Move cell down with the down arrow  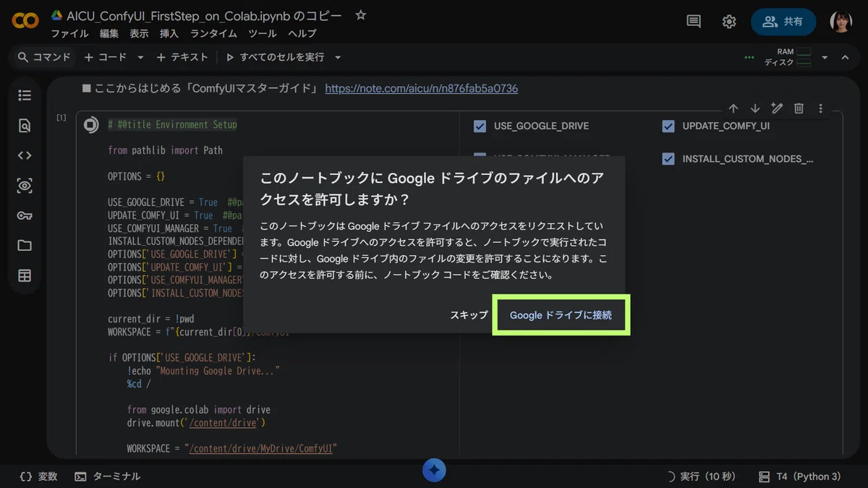pyautogui.click(x=755, y=108)
